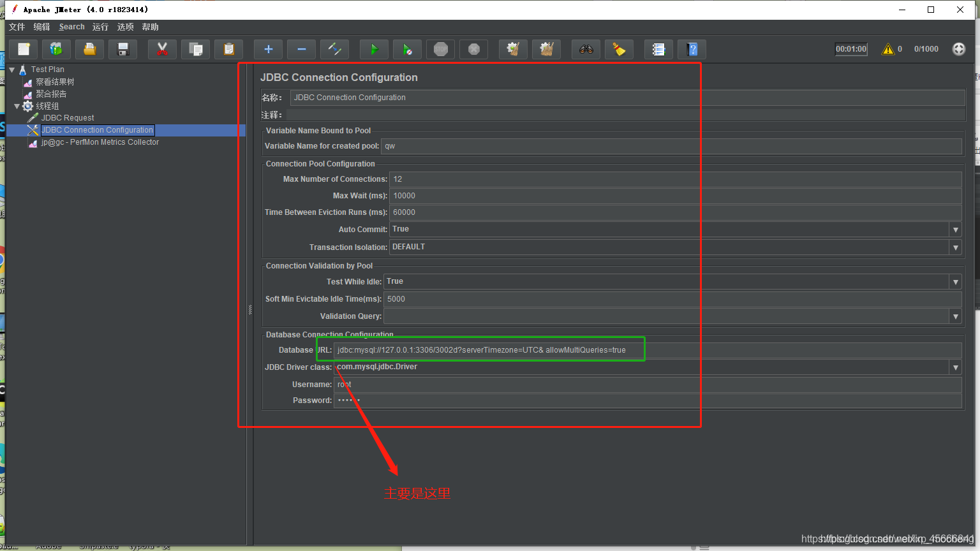Start the test with green play icon
The width and height of the screenshot is (980, 551).
click(x=375, y=49)
